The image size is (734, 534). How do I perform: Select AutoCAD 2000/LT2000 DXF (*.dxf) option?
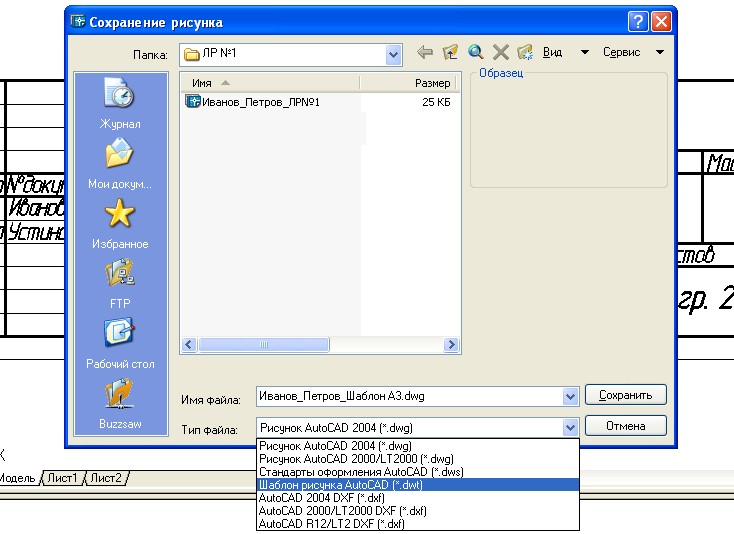pos(418,511)
